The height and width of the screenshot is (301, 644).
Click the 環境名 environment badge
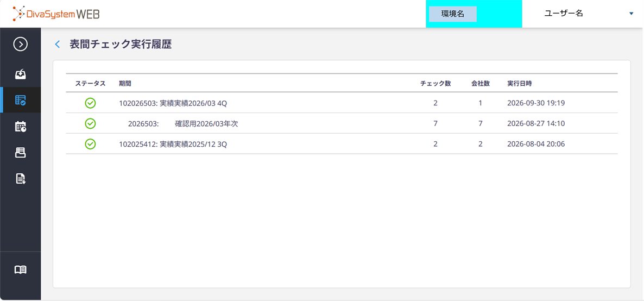(x=453, y=14)
